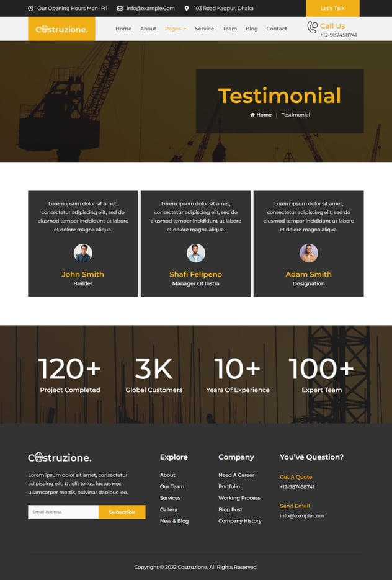Click the clock icon beside opening hours
The height and width of the screenshot is (580, 392).
click(x=30, y=9)
